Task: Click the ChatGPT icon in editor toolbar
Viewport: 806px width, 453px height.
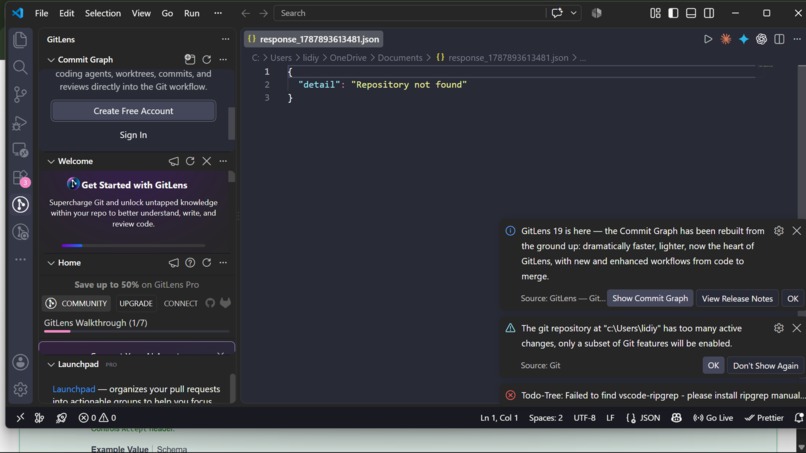Action: (761, 39)
